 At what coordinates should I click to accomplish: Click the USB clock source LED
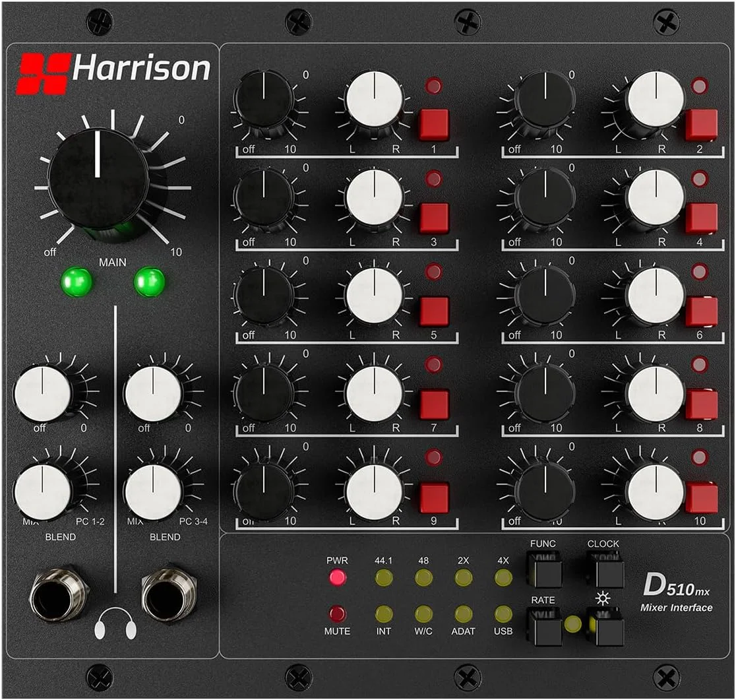503,614
